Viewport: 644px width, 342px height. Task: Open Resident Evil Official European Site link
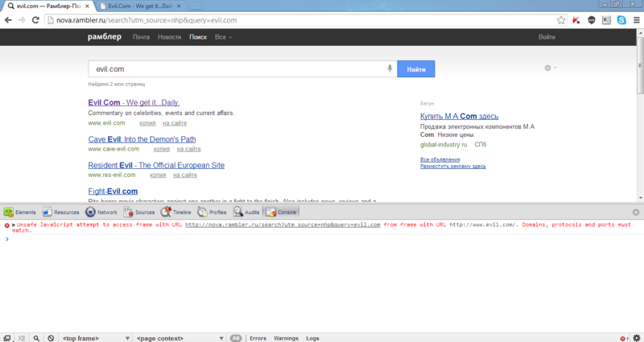pyautogui.click(x=156, y=166)
